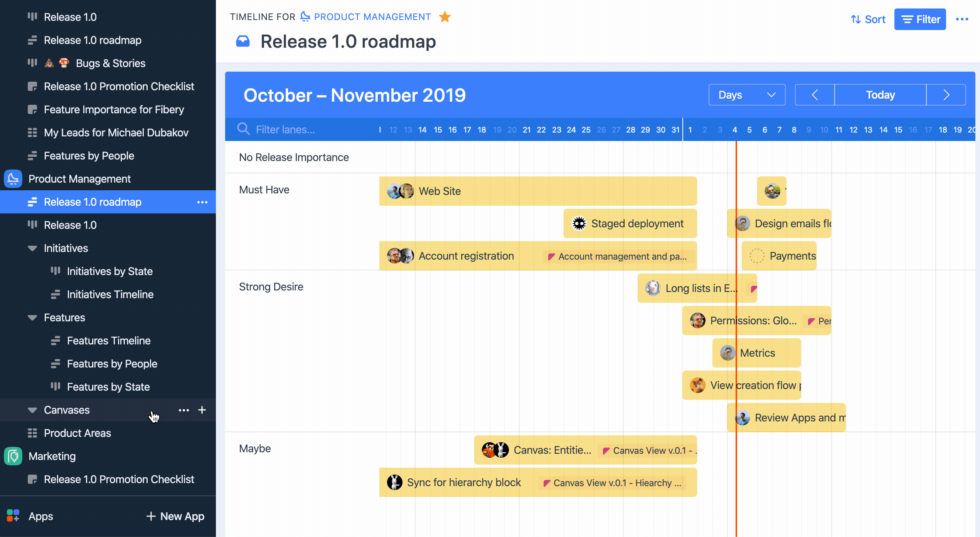Click the Apps grid icon at bottom
The image size is (980, 537).
click(13, 515)
